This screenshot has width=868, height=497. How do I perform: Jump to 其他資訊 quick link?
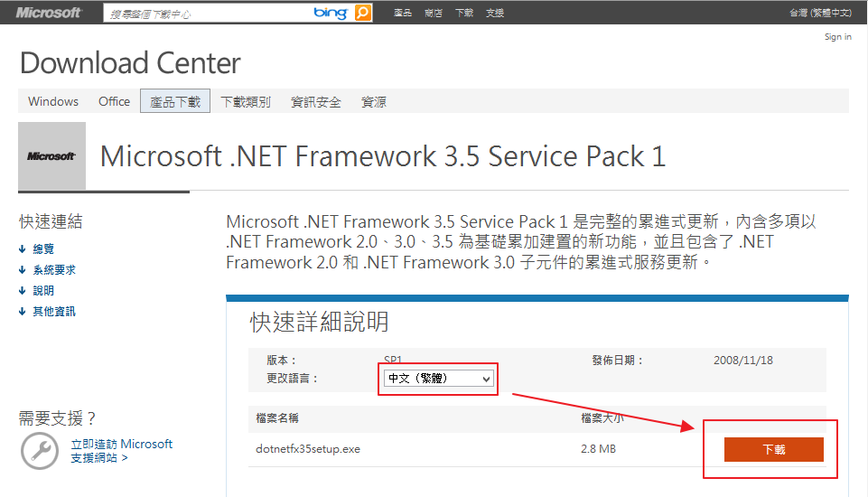click(54, 312)
